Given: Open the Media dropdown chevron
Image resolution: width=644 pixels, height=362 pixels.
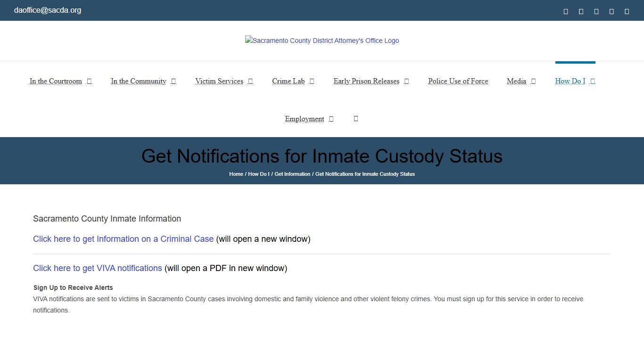Looking at the screenshot, I should [533, 81].
